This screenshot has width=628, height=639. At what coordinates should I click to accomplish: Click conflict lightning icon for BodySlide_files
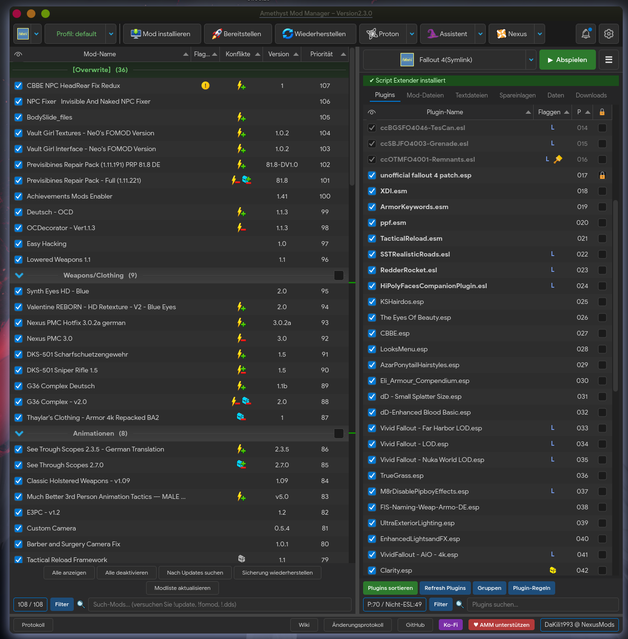coord(241,117)
